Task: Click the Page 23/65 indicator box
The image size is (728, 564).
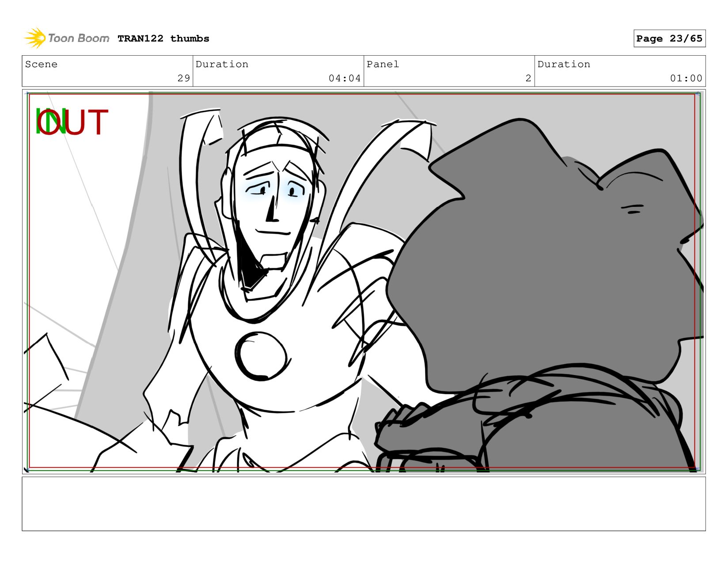Action: coord(669,38)
